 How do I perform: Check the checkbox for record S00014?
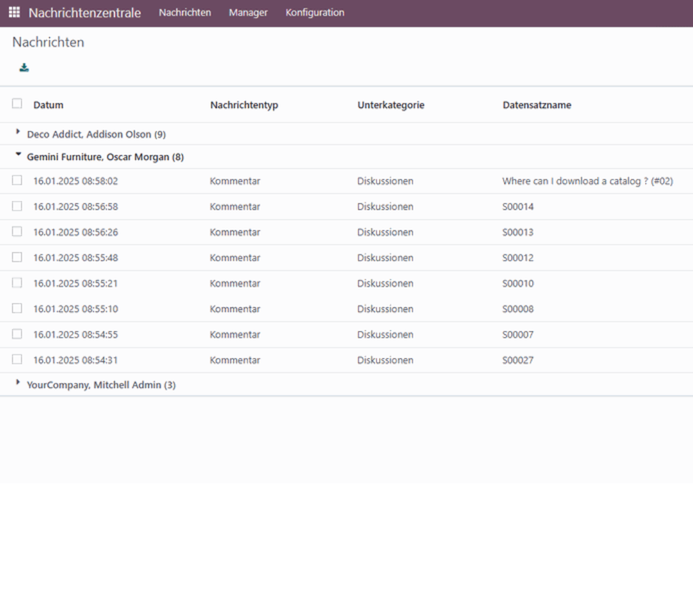tap(17, 206)
